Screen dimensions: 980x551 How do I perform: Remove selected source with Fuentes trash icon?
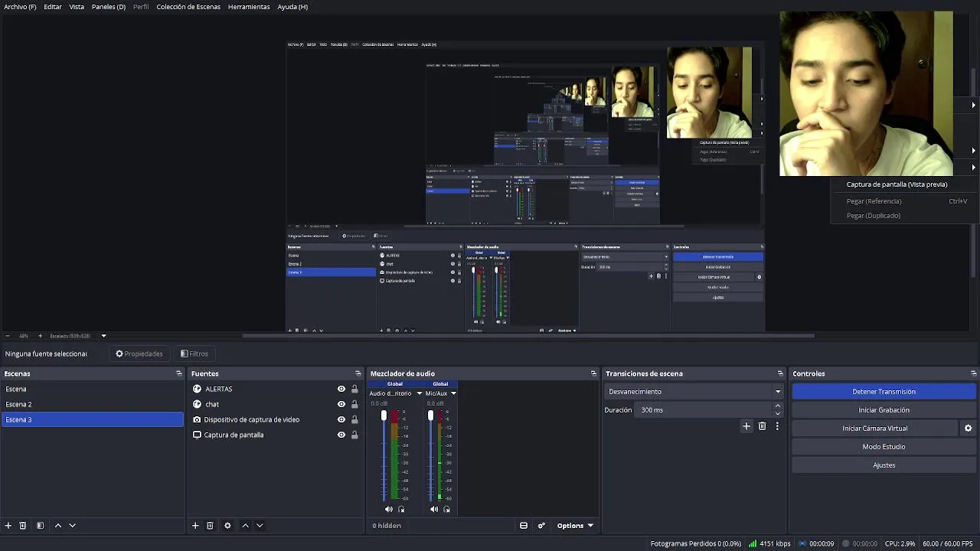click(210, 526)
